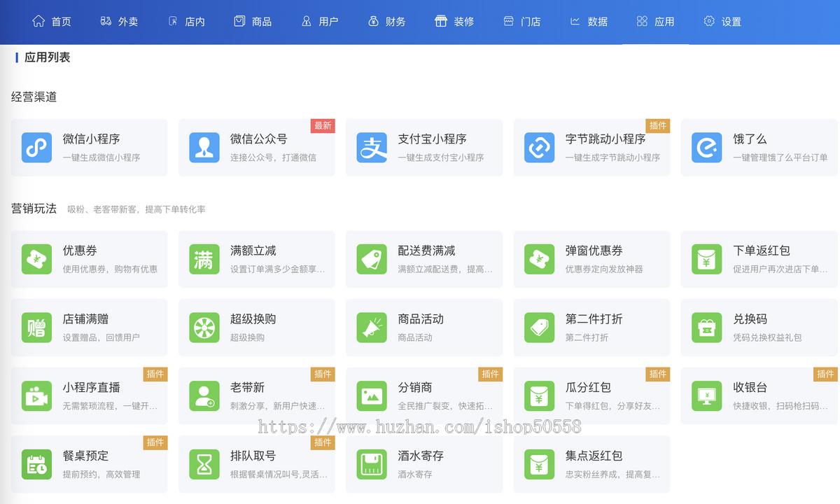Click the 插件 badge on 餐桌预定

(x=155, y=442)
